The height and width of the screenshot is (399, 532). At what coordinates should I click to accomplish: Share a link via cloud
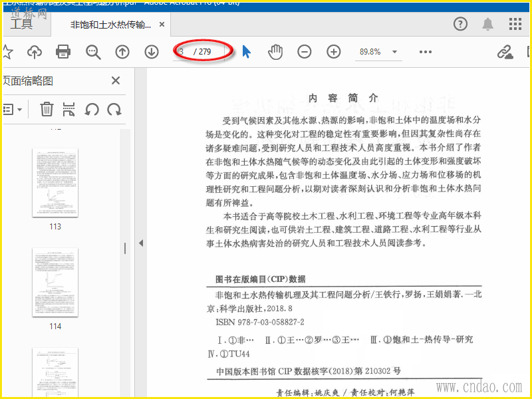505,52
